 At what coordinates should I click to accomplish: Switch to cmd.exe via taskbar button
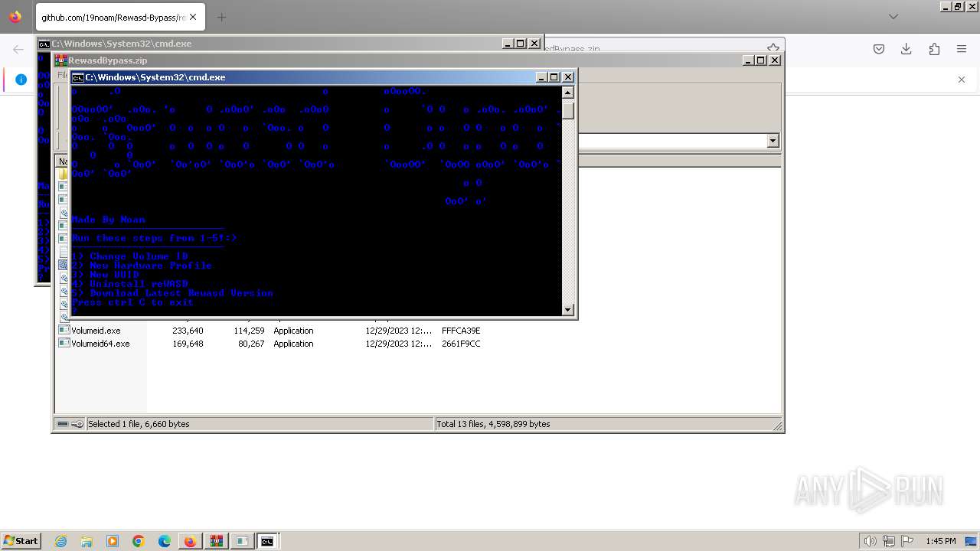pos(267,541)
